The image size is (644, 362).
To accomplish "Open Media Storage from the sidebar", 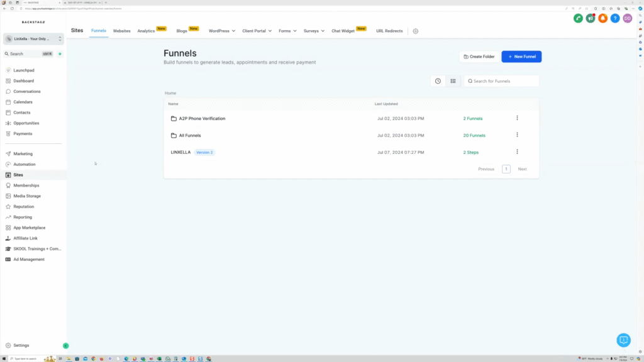I will pos(28,195).
